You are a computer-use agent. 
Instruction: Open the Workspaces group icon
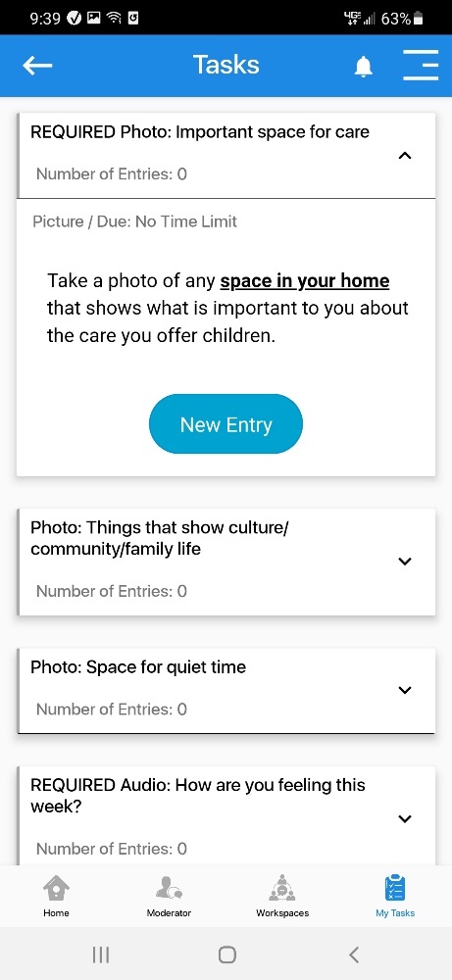pos(282,888)
